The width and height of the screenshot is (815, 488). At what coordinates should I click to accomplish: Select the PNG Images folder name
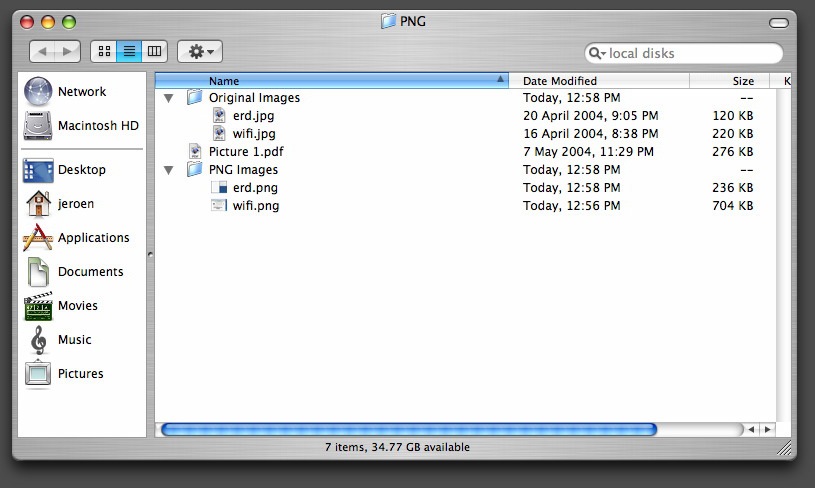[x=243, y=170]
